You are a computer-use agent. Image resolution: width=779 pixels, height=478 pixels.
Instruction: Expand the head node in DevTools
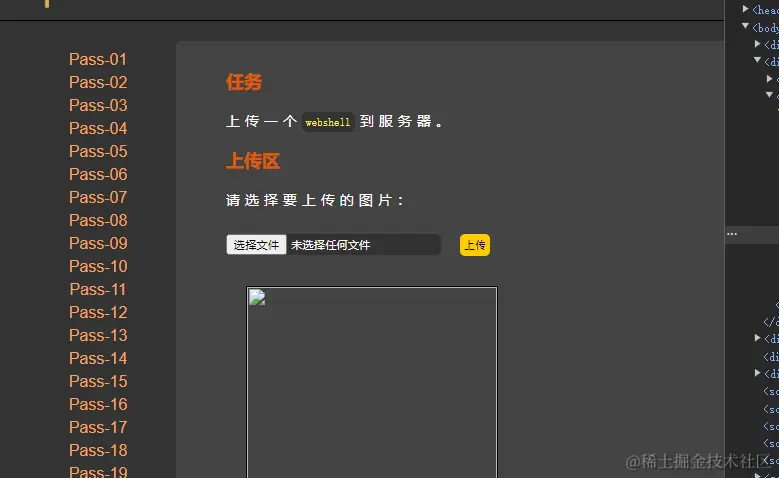point(746,9)
